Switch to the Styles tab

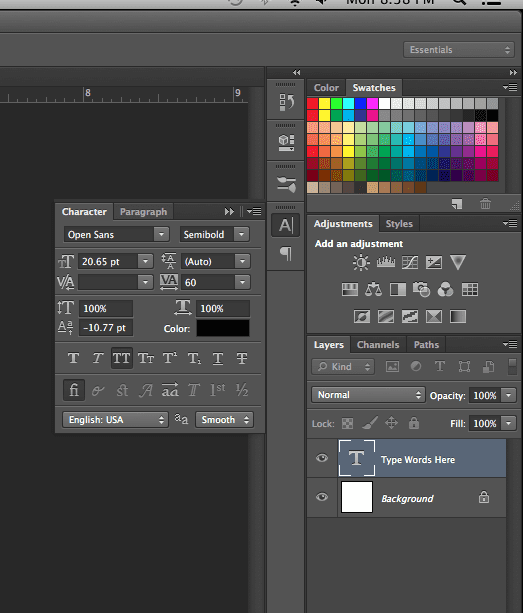tap(399, 224)
